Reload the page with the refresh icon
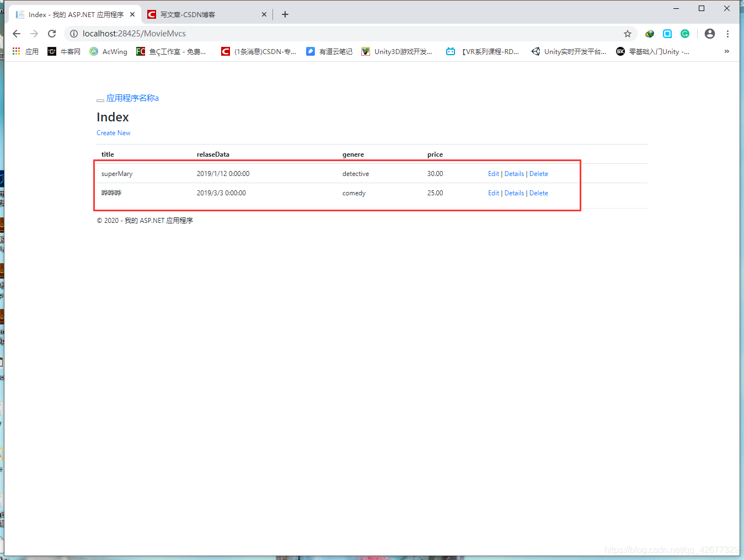Screen dimensions: 744x560 (52, 34)
